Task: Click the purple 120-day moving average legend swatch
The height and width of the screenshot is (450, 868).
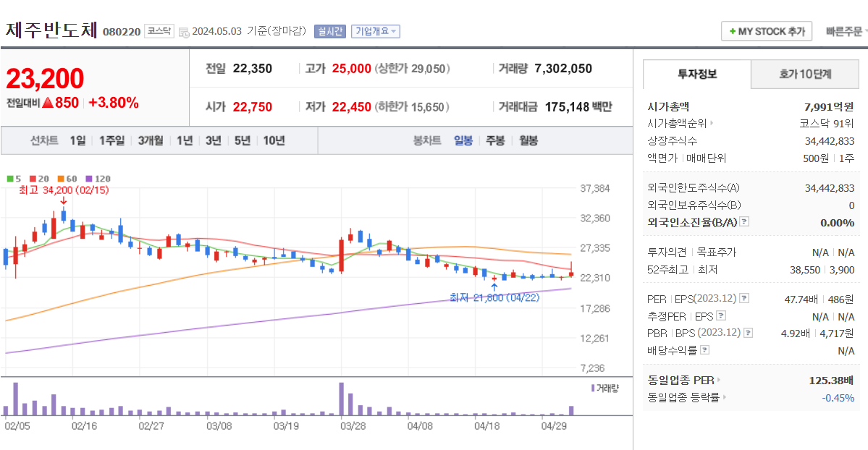Action: (88, 179)
